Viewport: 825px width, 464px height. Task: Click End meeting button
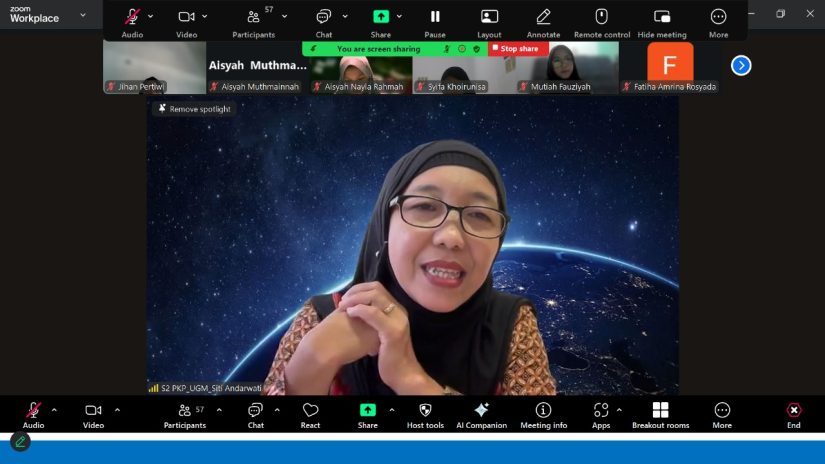click(x=793, y=415)
